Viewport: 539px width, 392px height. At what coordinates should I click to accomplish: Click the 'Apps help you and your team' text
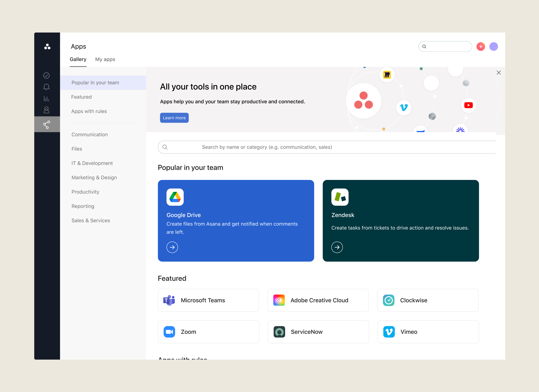[x=232, y=102]
